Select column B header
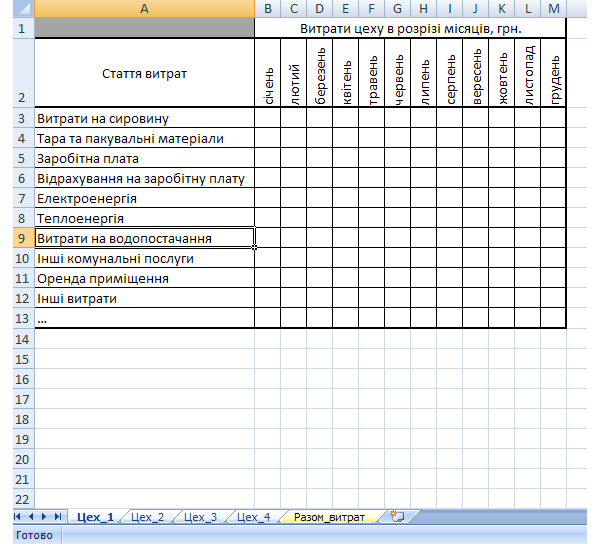The width and height of the screenshot is (600, 544). point(267,8)
